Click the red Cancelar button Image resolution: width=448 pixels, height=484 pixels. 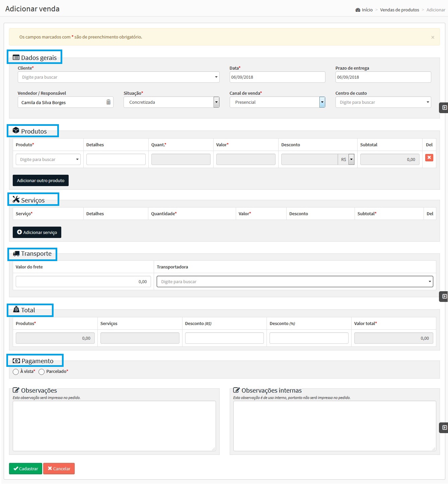pos(59,469)
